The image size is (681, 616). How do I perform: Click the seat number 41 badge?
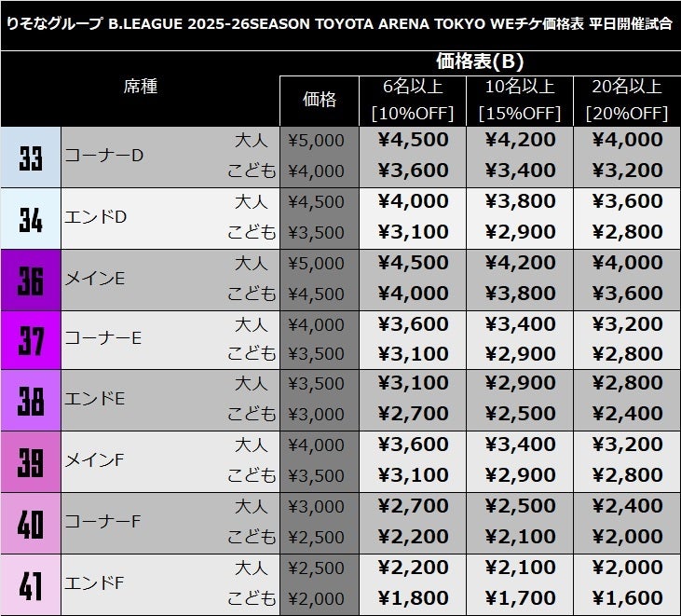click(31, 584)
